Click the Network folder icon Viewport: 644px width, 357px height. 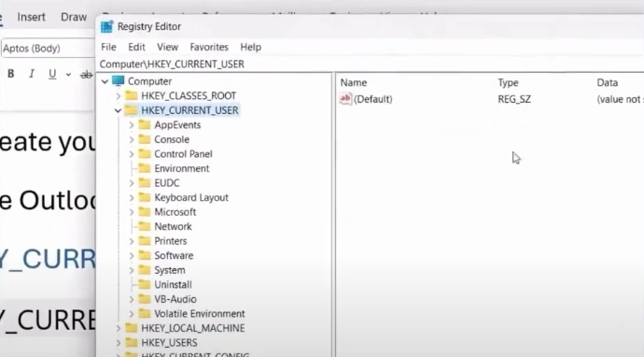point(144,226)
